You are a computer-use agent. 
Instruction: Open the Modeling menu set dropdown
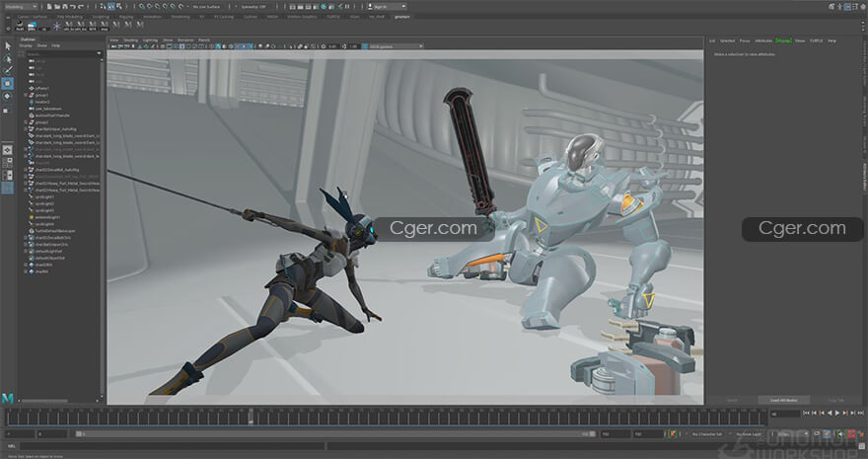click(x=20, y=6)
